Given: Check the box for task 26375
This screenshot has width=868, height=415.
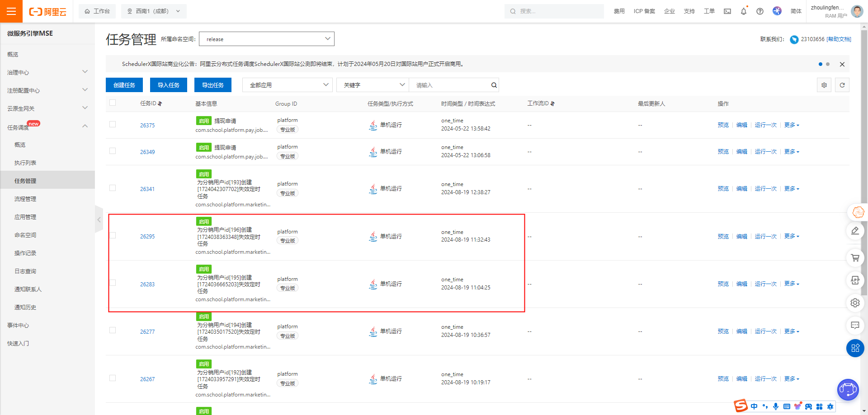Looking at the screenshot, I should tap(113, 124).
